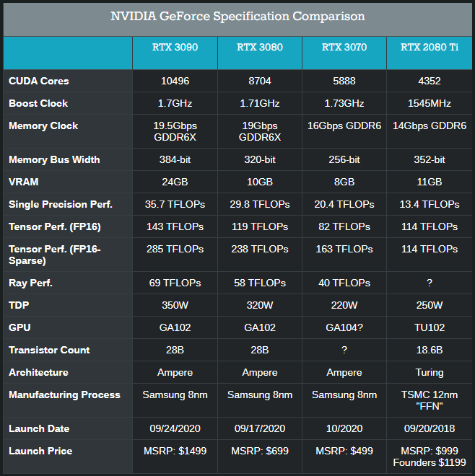This screenshot has width=475, height=476.
Task: Click the 24GB VRAM cell
Action: point(175,182)
